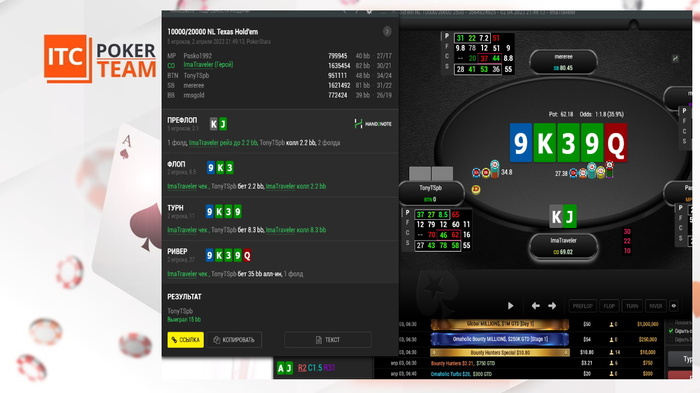Click TonyTSpb's face-down cards on table

tap(431, 173)
